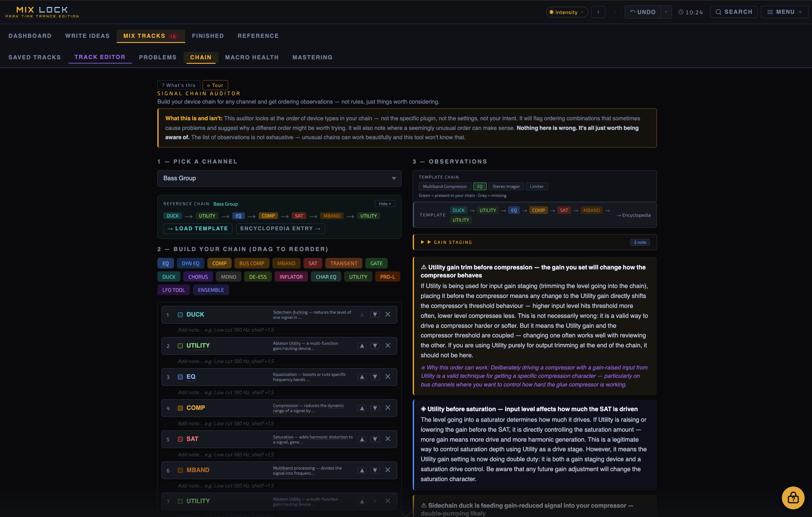
Task: Check the box on the UTILITY device
Action: click(180, 345)
